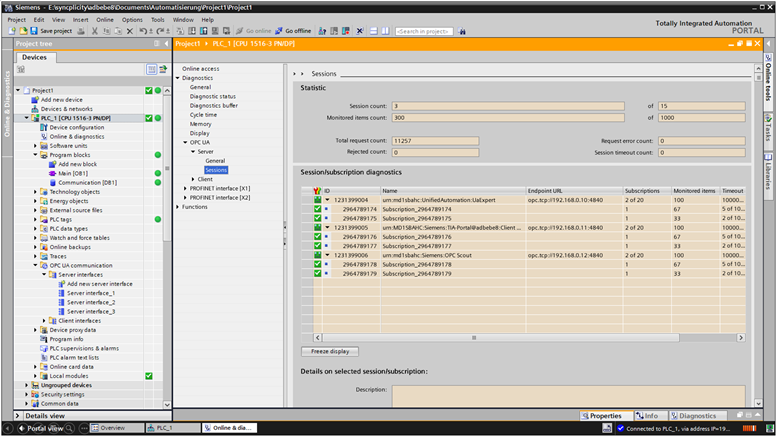Collapse the OPC UA communication tree node

coord(36,265)
